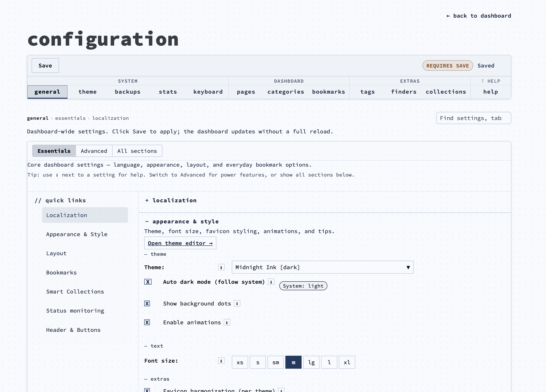Open the keyboard tab

[x=208, y=92]
